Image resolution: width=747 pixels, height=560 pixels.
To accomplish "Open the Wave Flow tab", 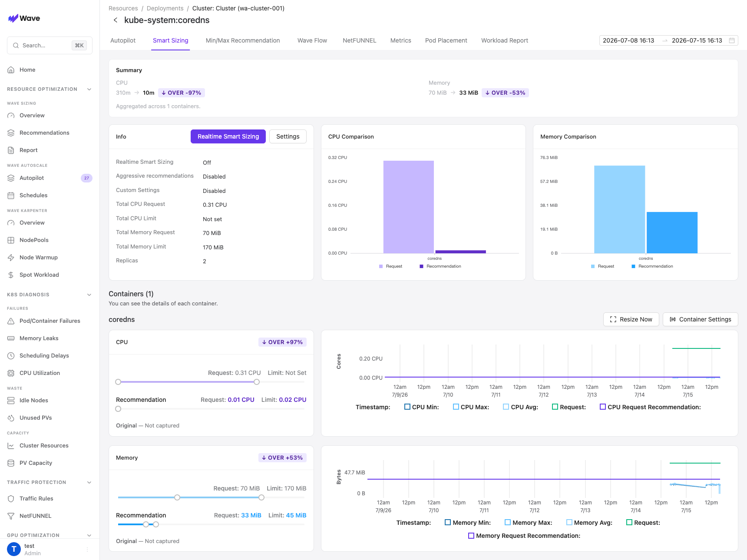I will (x=312, y=40).
